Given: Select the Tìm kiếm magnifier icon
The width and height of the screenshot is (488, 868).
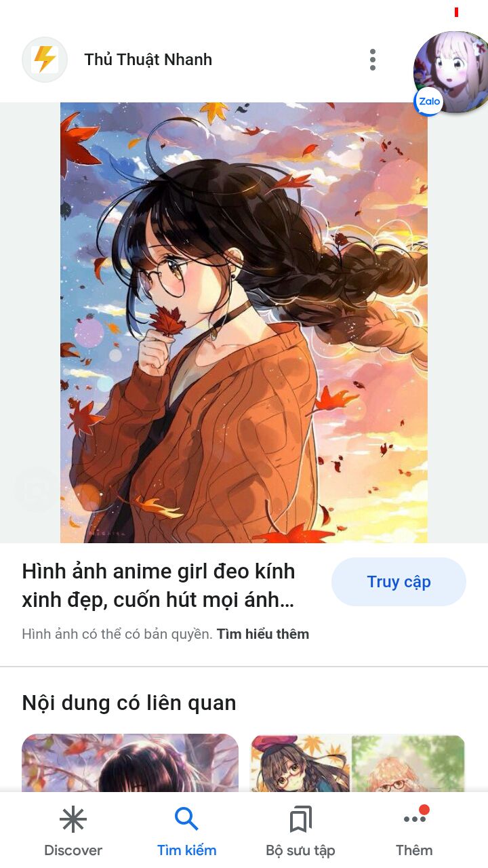Looking at the screenshot, I should point(186,819).
